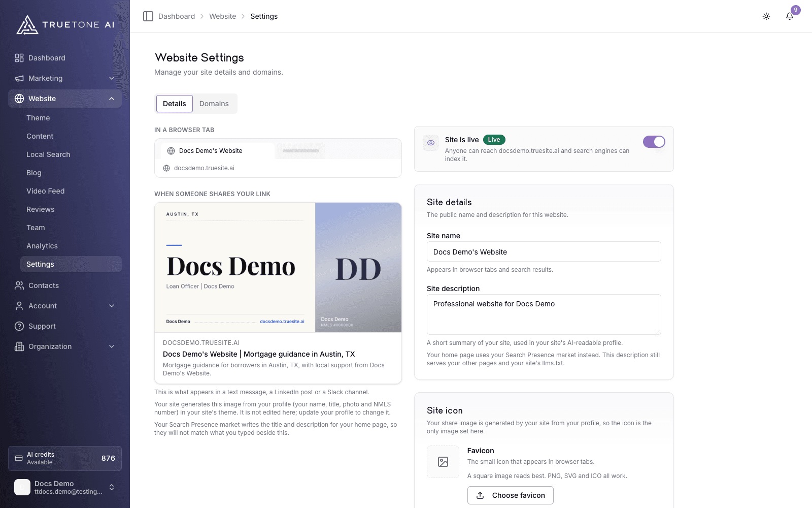
Task: Click the globe icon in browser tab preview
Action: click(171, 151)
